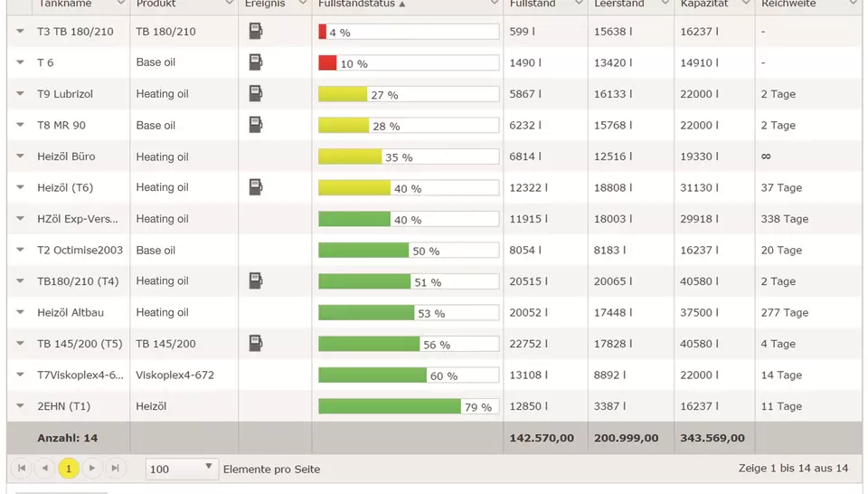Go to the last page of results
Viewport: 868px width, 494px height.
115,468
